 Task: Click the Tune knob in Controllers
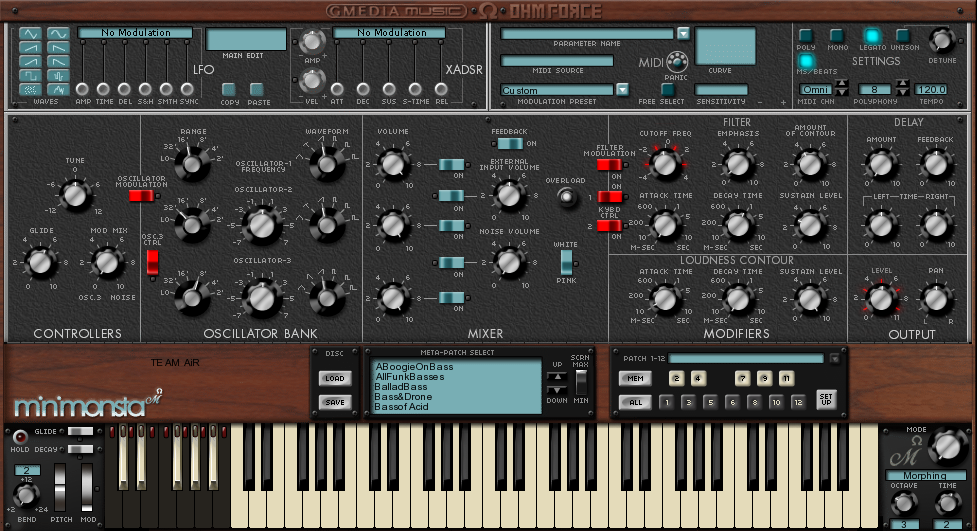tap(75, 194)
